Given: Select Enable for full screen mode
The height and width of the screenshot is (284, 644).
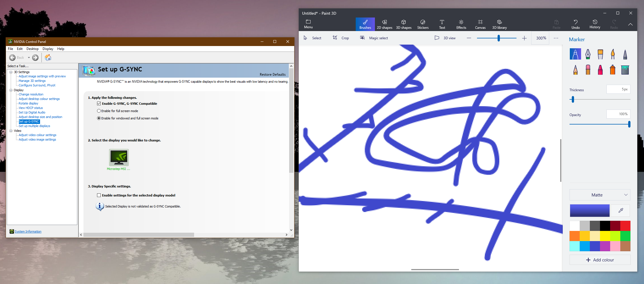Looking at the screenshot, I should 99,111.
